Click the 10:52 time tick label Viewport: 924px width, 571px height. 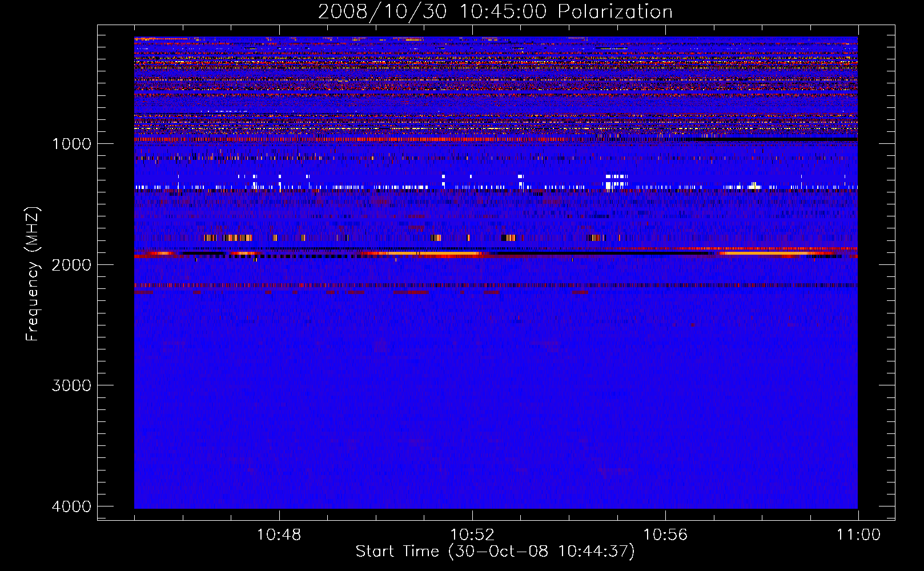472,535
